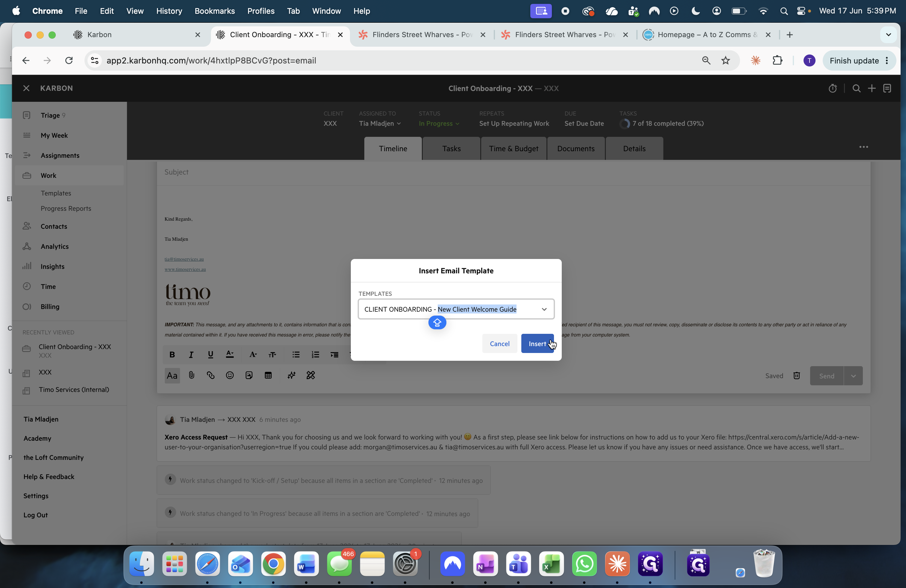Switch to the Tasks tab

[452, 148]
